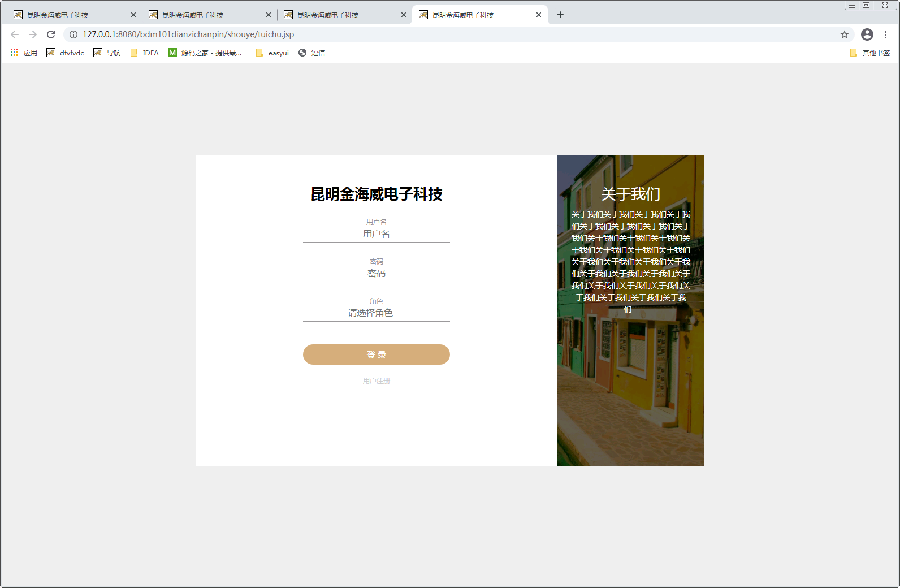Close the browser window
This screenshot has width=900, height=588.
pyautogui.click(x=885, y=5)
